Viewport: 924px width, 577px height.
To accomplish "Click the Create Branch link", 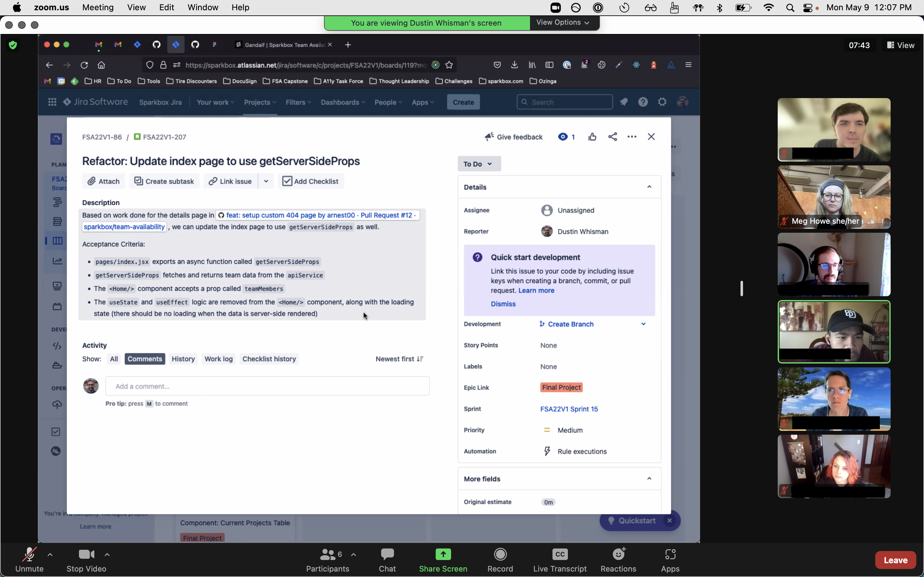I will [570, 324].
